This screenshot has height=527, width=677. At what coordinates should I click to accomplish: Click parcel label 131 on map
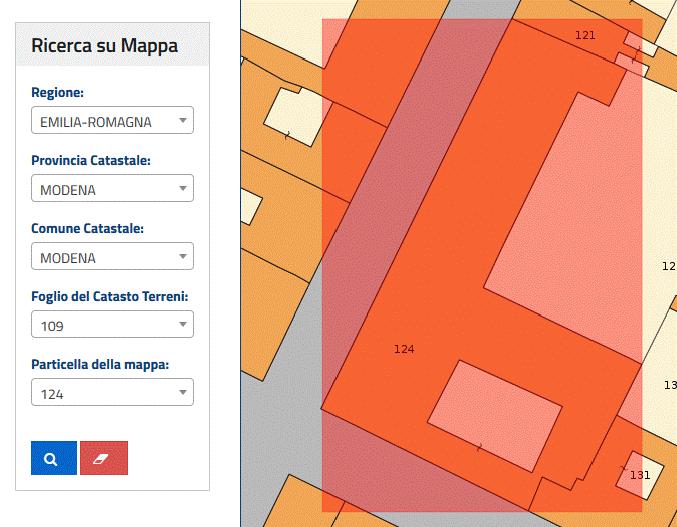click(x=640, y=475)
